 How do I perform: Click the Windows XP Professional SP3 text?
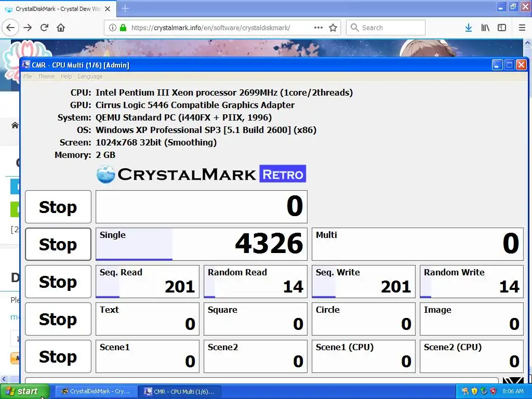(206, 130)
